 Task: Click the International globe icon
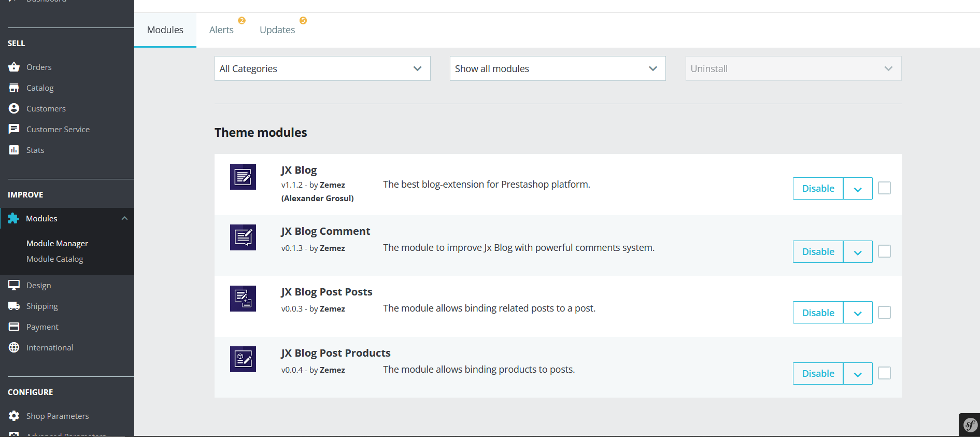tap(14, 347)
